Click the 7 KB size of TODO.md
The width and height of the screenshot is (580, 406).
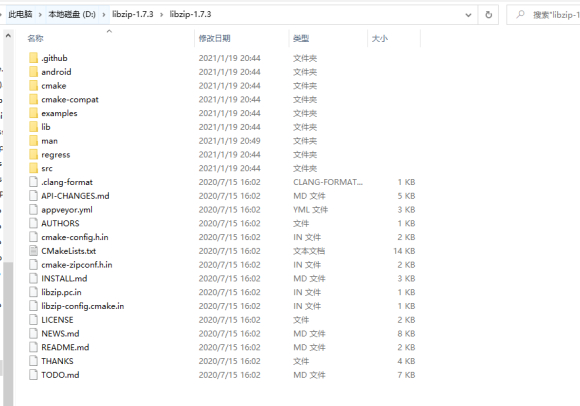[x=406, y=375]
